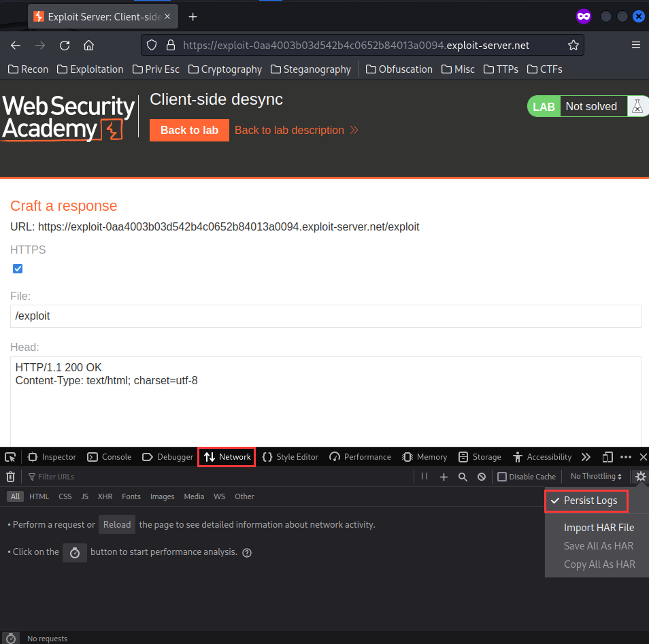The height and width of the screenshot is (644, 649).
Task: Open network search magnifier
Action: (463, 477)
